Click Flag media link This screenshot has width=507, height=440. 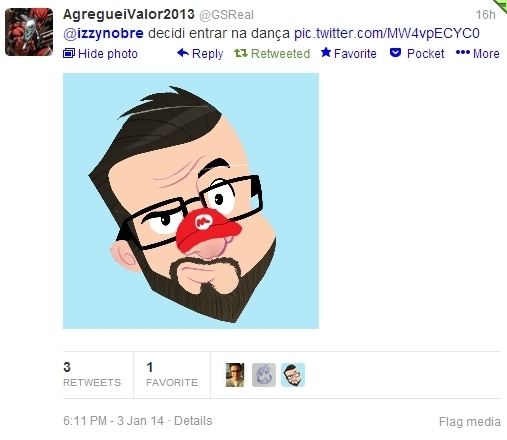(x=470, y=422)
